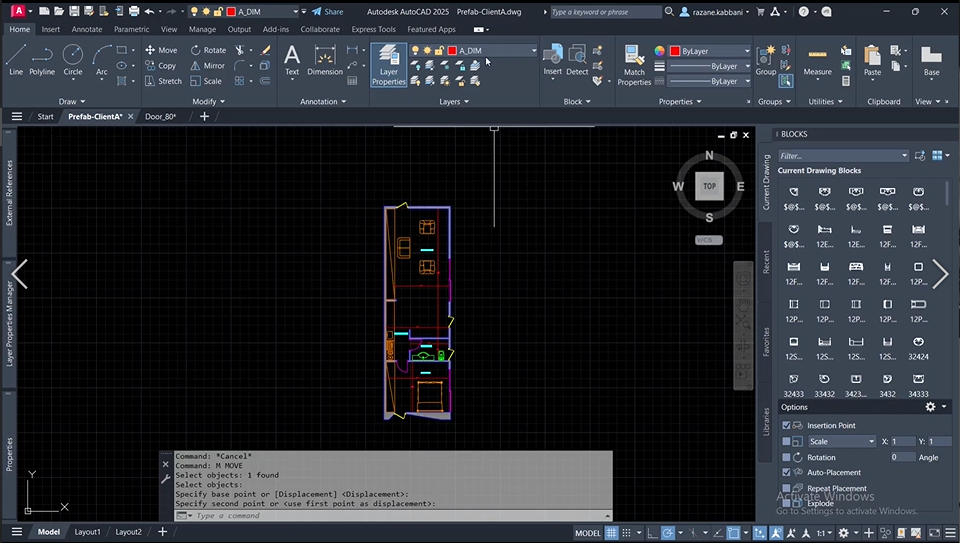Click the Layout1 tab button
Screen dimensions: 960x543
pyautogui.click(x=87, y=532)
